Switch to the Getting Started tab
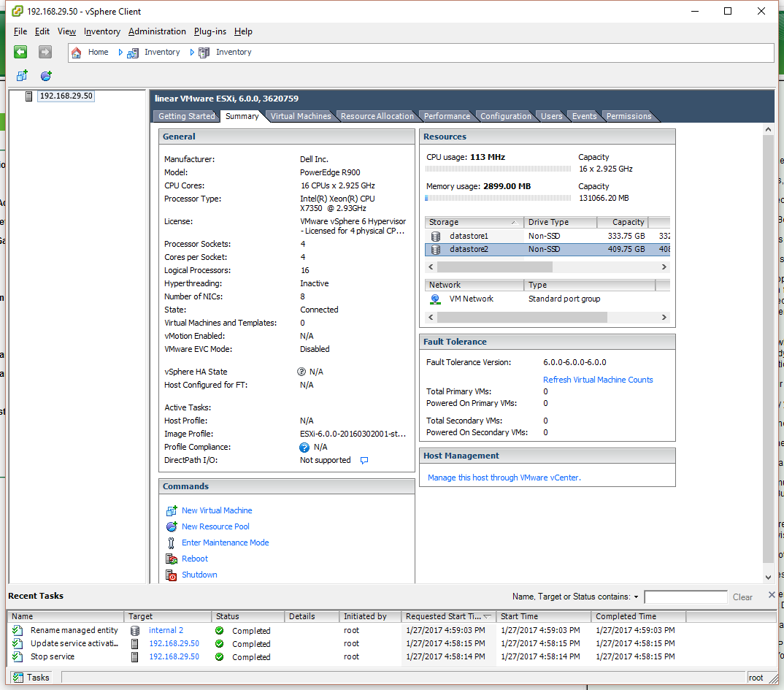Screen dimensions: 784x690 coord(186,116)
